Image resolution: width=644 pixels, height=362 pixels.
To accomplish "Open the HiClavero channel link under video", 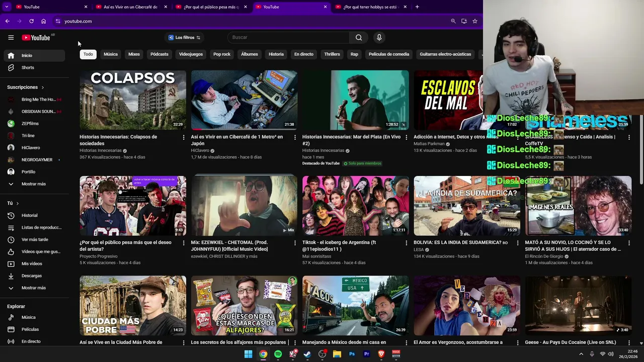I will 200,150.
